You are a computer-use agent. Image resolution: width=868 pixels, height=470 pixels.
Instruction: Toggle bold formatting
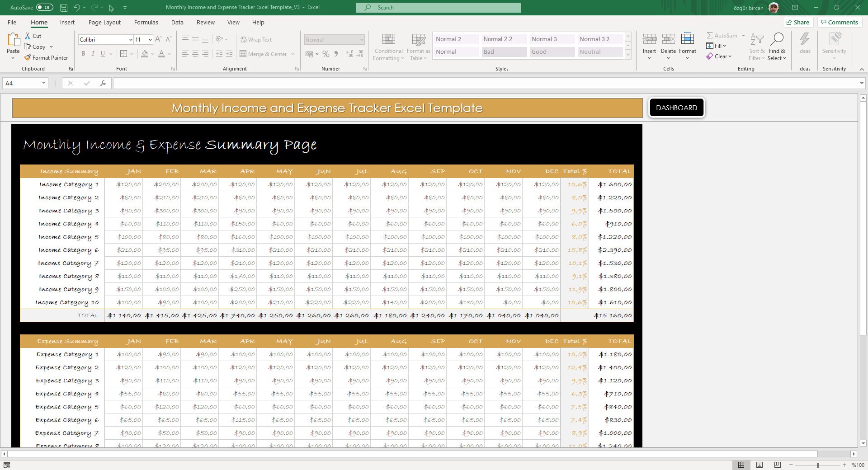(x=83, y=53)
